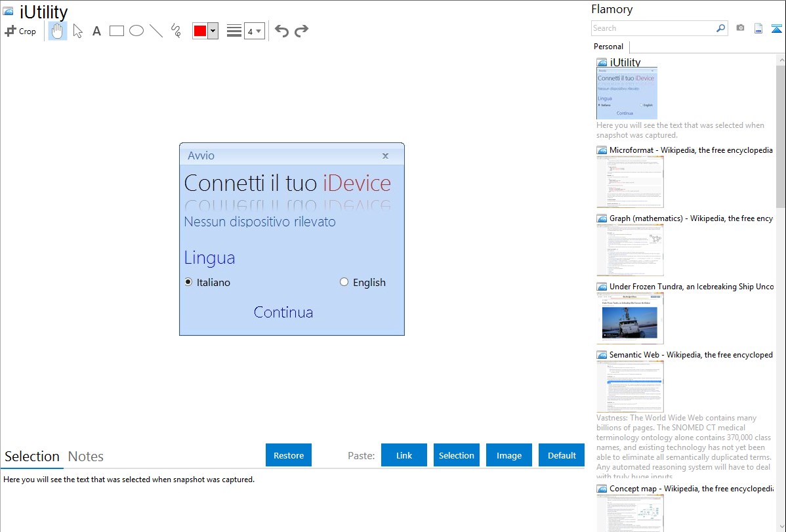Click the Vastness description text under Semantic Web
This screenshot has width=786, height=532.
(684, 447)
